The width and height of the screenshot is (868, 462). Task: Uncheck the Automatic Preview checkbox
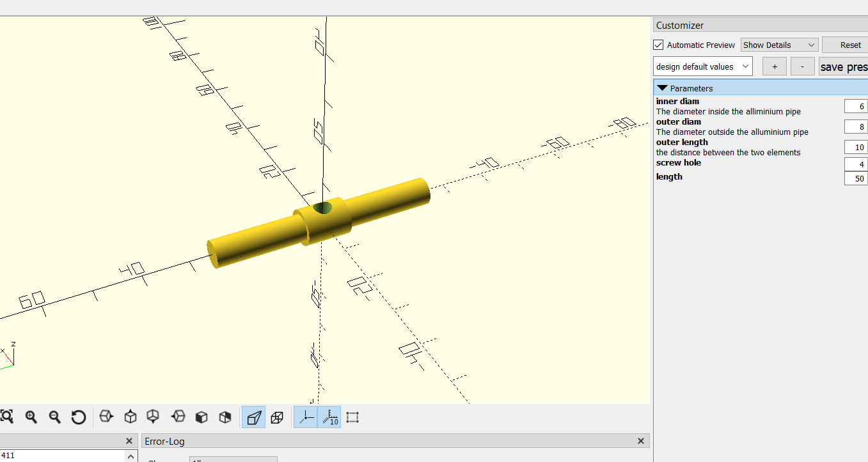tap(658, 45)
